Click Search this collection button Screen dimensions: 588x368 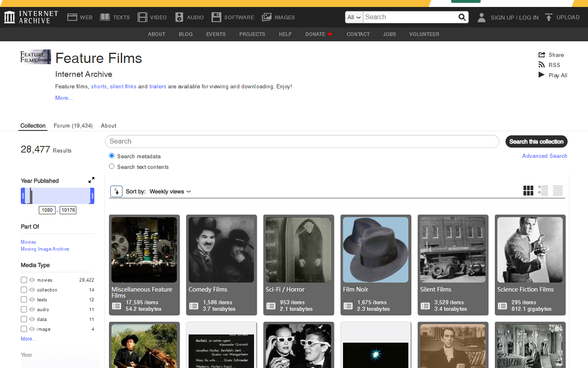coord(537,141)
